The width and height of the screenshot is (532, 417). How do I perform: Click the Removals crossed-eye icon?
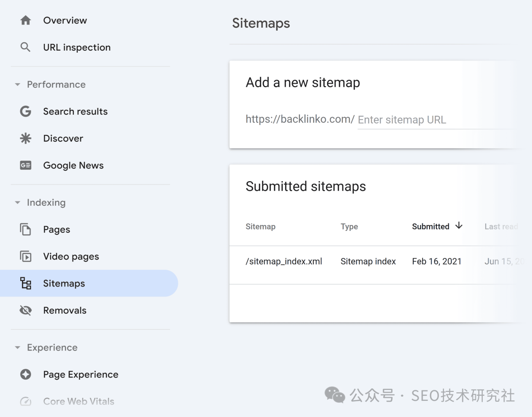pos(26,311)
